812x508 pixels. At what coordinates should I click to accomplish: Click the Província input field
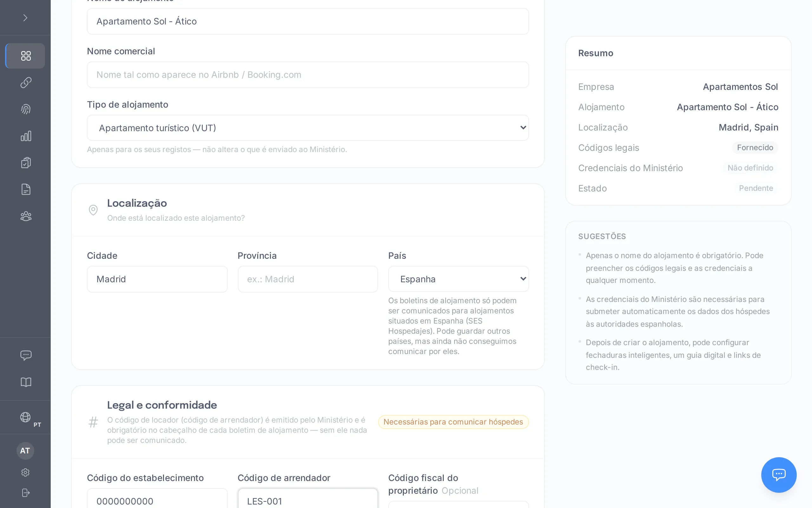308,279
